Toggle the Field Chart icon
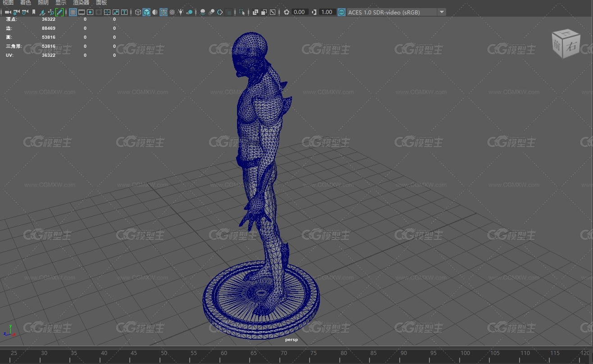 coord(107,12)
